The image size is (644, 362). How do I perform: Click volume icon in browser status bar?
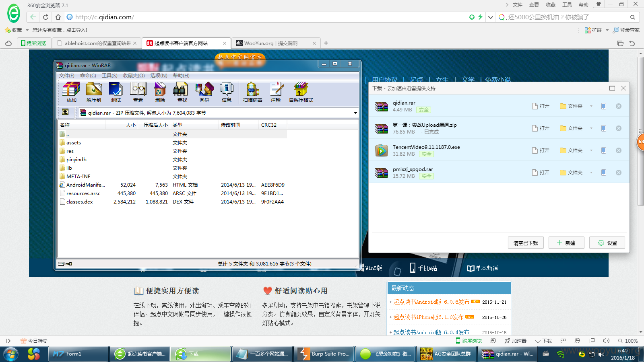(x=607, y=341)
